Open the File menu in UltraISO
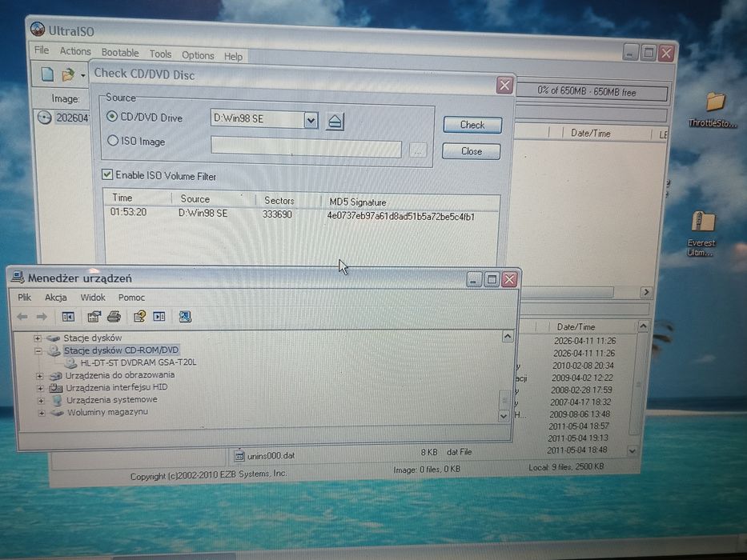 (x=42, y=50)
